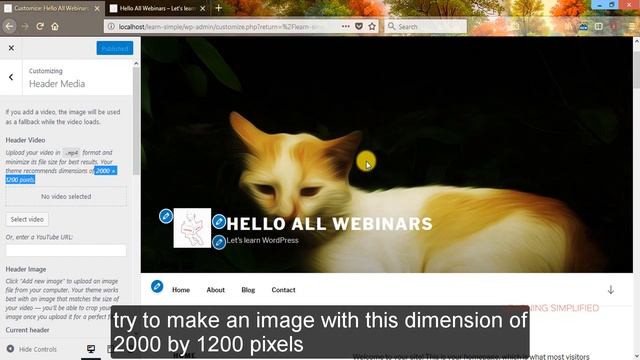Click the Let's learn WordPress tagline

[x=262, y=240]
